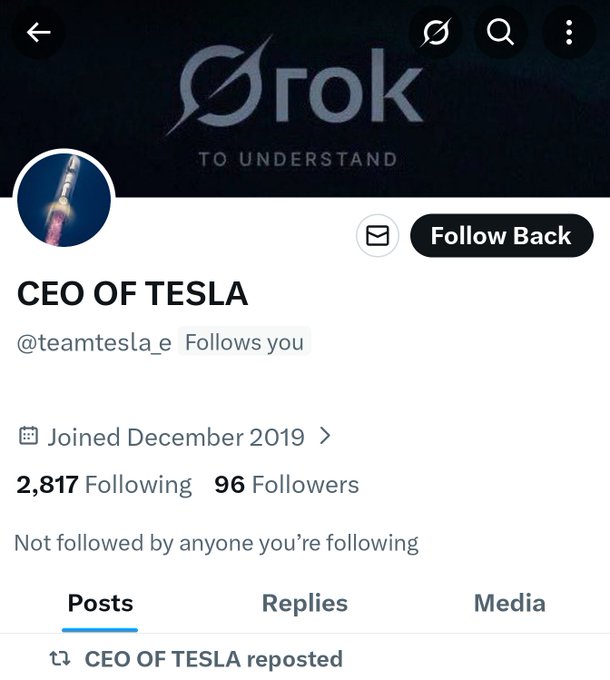610x680 pixels.
Task: Open the three-dot more options menu
Action: [x=568, y=34]
